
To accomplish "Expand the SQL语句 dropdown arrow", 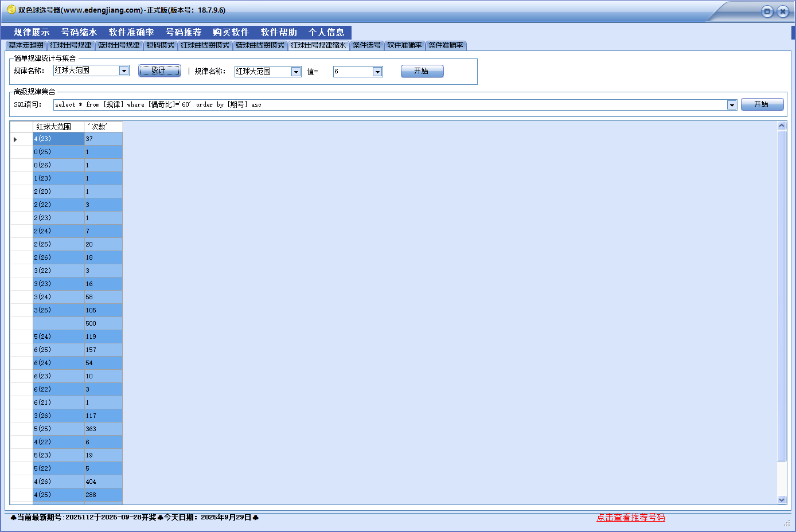I will [732, 105].
